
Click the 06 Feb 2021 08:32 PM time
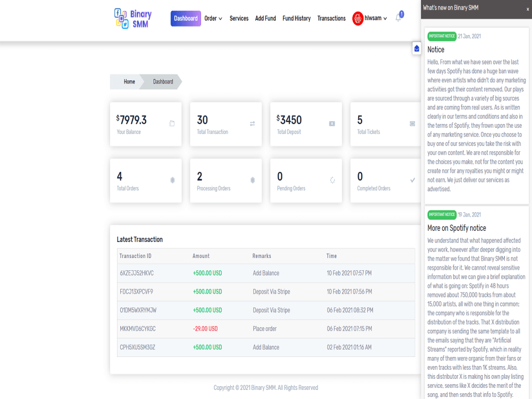(350, 310)
